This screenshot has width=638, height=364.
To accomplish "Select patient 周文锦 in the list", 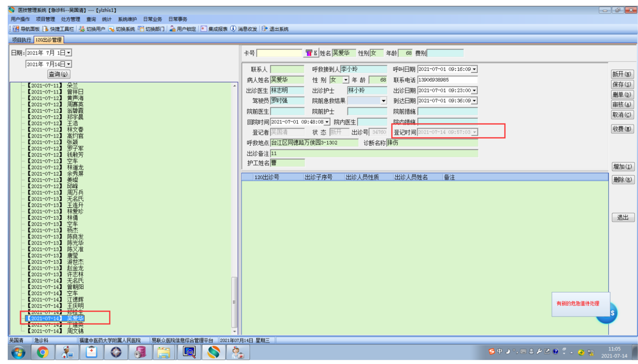I will tap(55, 331).
